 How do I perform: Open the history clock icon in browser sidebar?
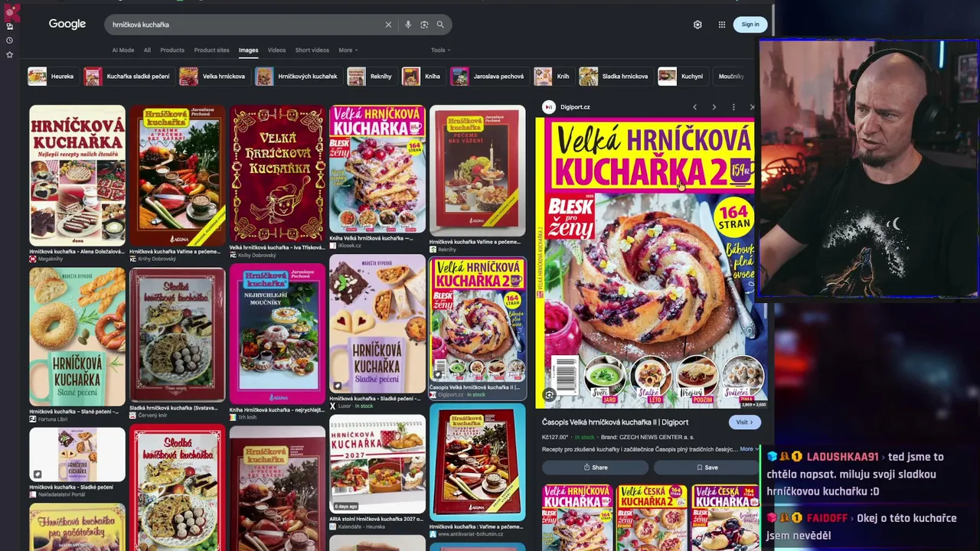coord(9,40)
